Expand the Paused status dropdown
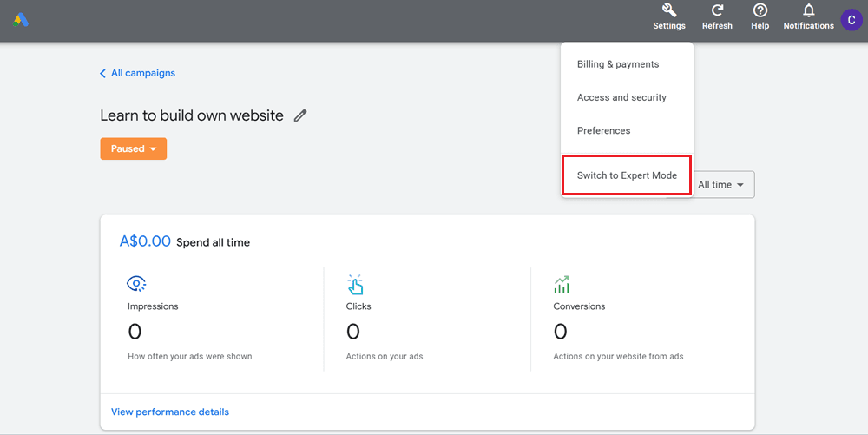868x435 pixels. click(134, 148)
